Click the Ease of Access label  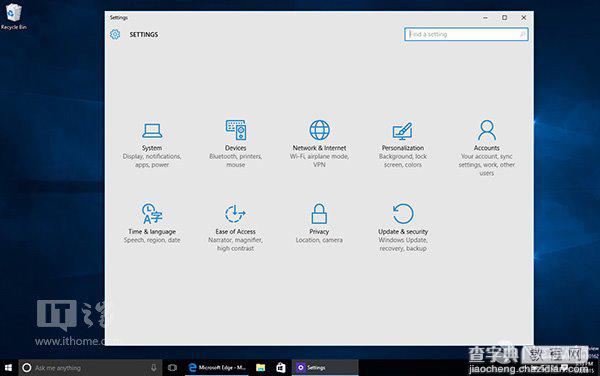tap(235, 232)
